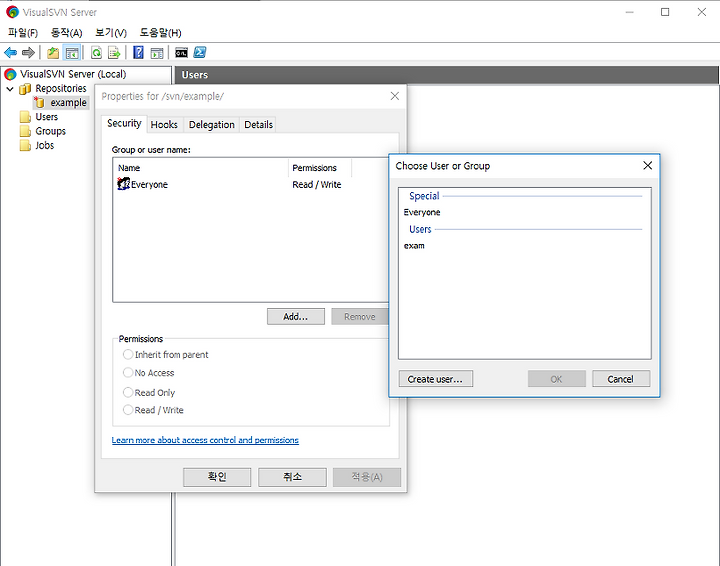Maximize the VisualSVN Server window

pyautogui.click(x=665, y=12)
